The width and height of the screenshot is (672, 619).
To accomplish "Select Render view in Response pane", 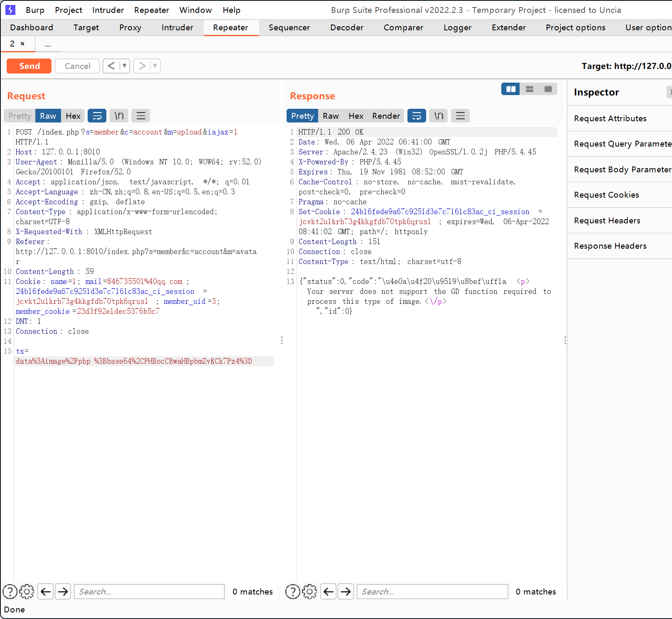I will point(386,116).
